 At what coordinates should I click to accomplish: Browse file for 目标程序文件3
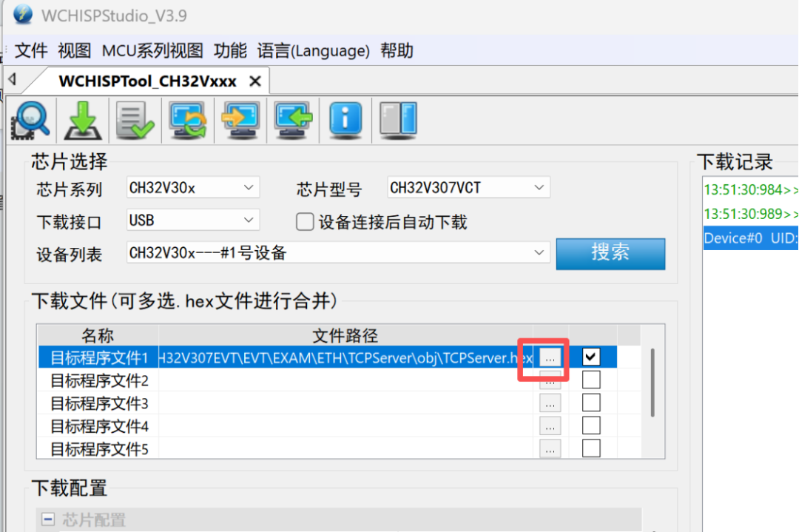[550, 403]
